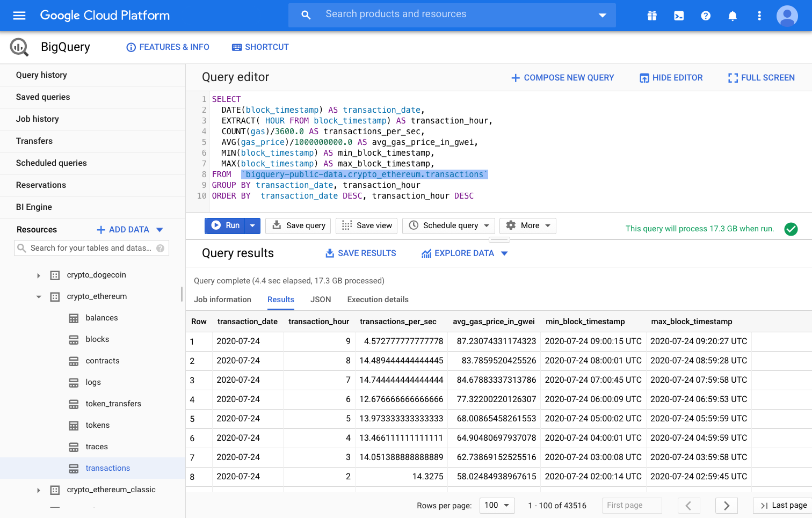Image resolution: width=812 pixels, height=518 pixels.
Task: Collapse the crypto_ethereum dataset
Action: coord(39,297)
